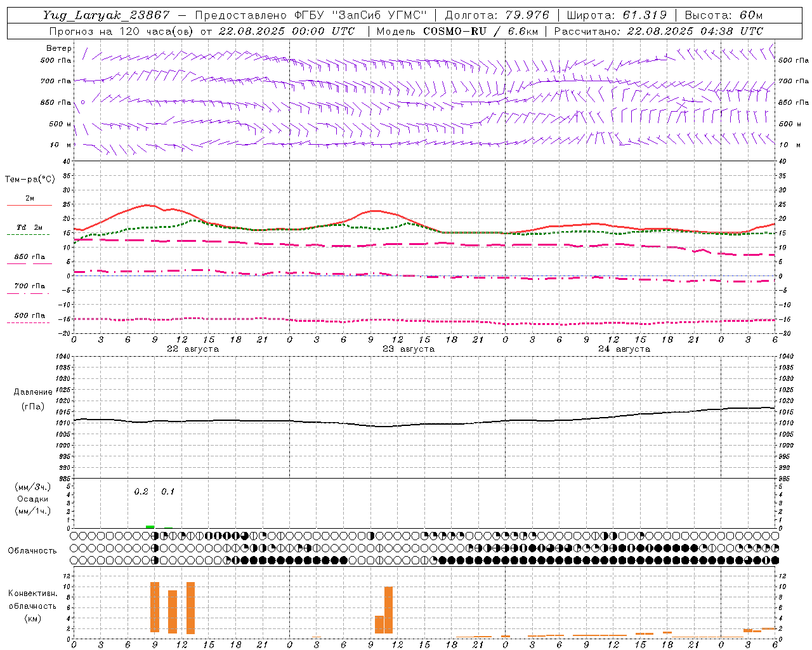812x650 pixels.
Task: Click the "Давление" pressure label
Action: [x=33, y=392]
